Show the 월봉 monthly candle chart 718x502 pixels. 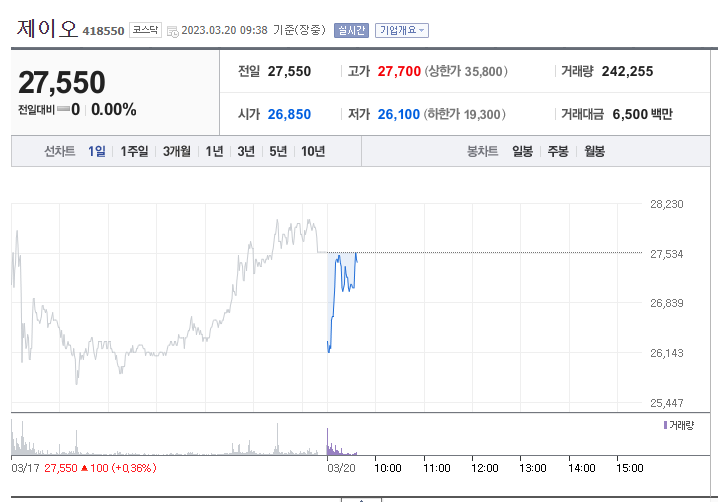[594, 151]
